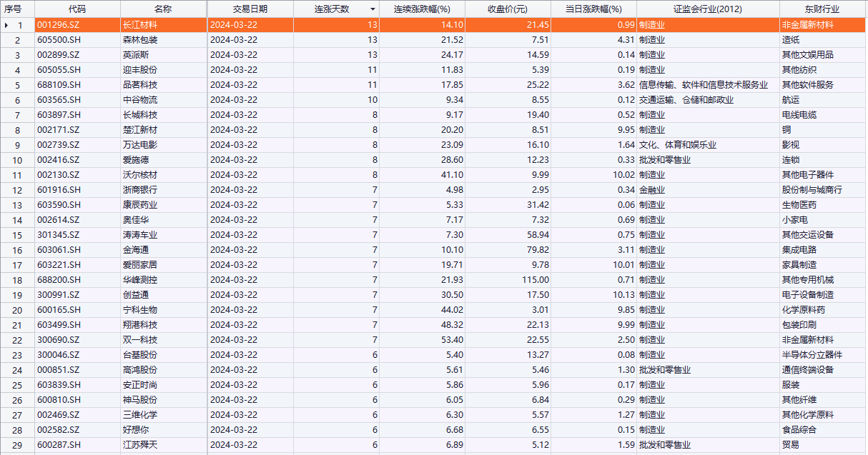The image size is (868, 455).
Task: Sort table by 交易日期 column header
Action: (250, 9)
